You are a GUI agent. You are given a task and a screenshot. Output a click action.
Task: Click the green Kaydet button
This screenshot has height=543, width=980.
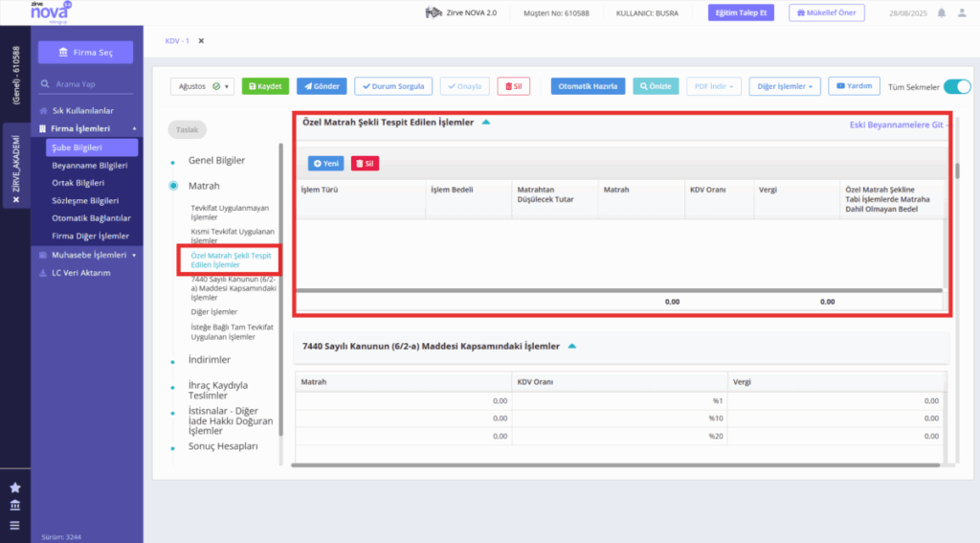tap(265, 86)
